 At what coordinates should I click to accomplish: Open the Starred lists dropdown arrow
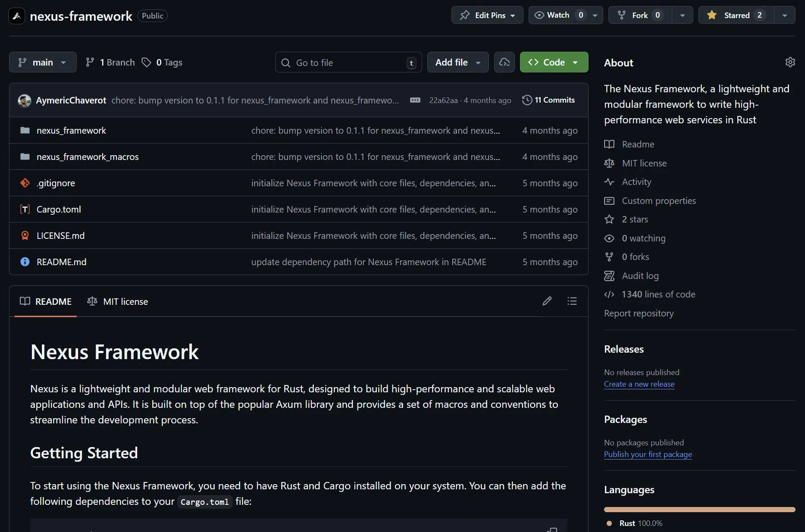[x=785, y=15]
